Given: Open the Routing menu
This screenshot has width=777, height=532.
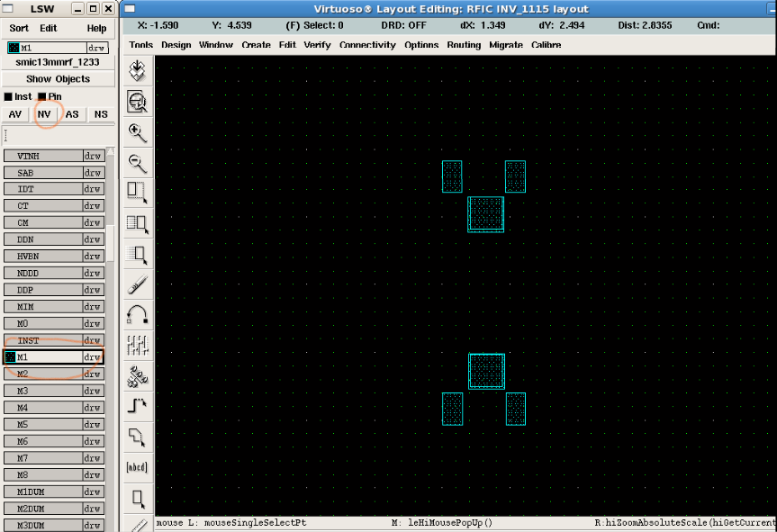Looking at the screenshot, I should point(464,45).
